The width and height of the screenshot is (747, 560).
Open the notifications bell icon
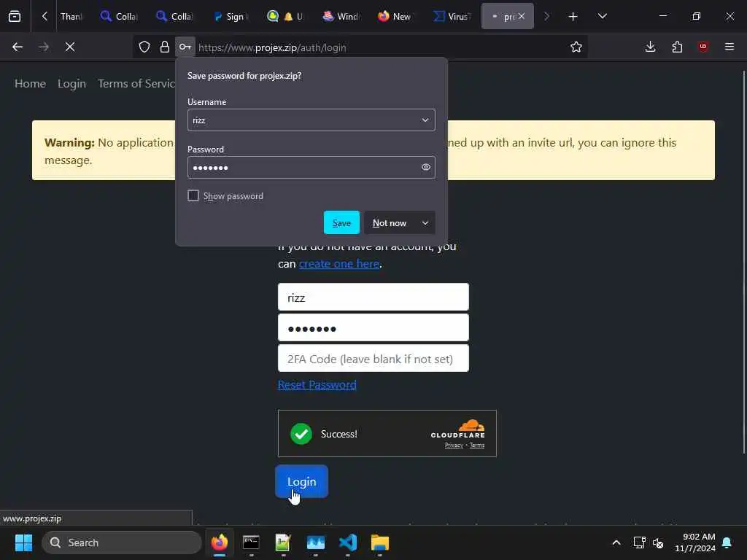pyautogui.click(x=727, y=542)
